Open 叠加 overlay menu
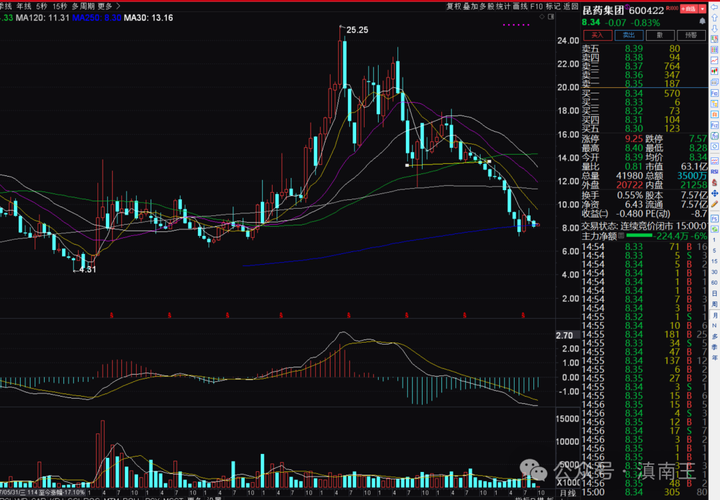The height and width of the screenshot is (500, 720). 470,6
